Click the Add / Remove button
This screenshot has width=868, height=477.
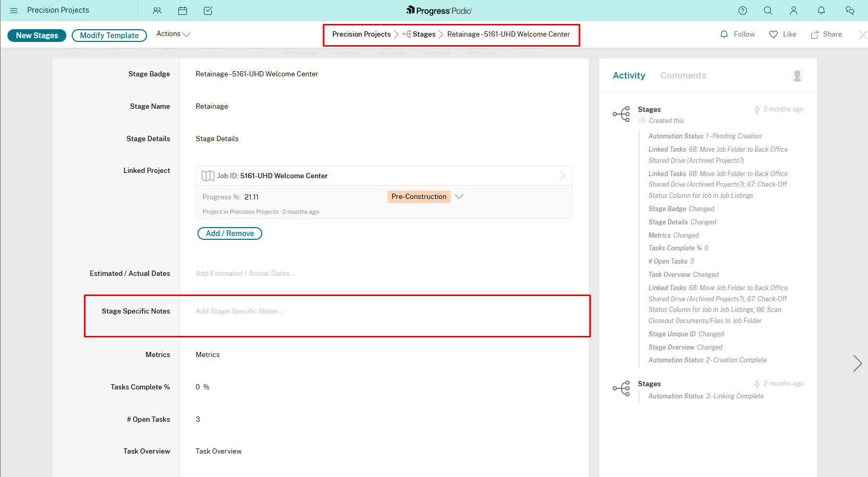(x=230, y=233)
